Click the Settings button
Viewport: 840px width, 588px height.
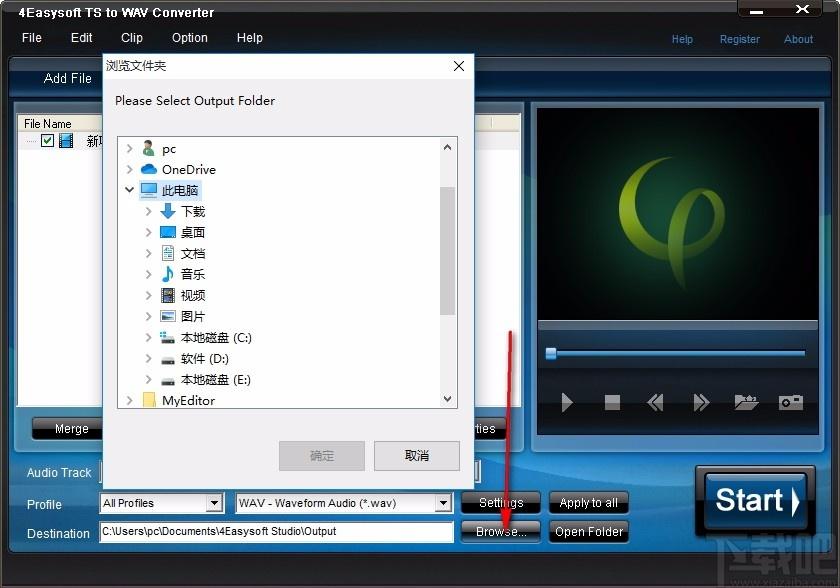(501, 503)
